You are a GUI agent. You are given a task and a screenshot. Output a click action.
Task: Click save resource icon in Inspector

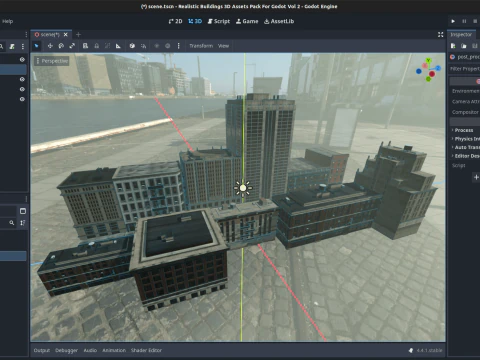[474, 46]
